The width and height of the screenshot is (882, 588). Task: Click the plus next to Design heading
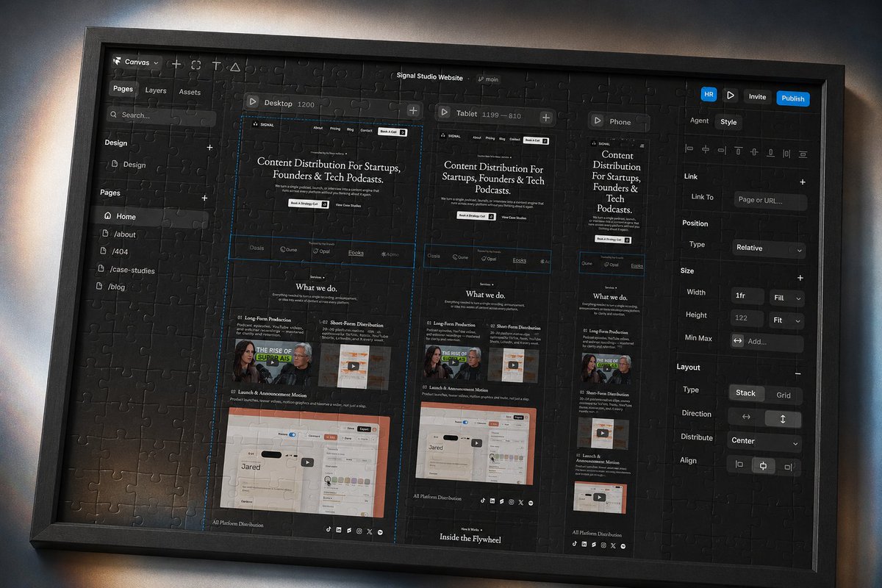coord(209,147)
